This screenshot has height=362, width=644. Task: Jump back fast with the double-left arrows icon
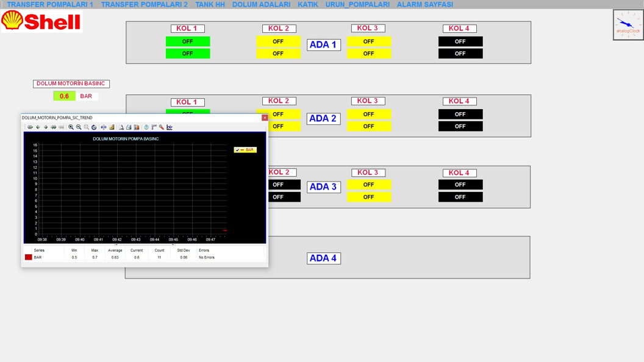30,127
